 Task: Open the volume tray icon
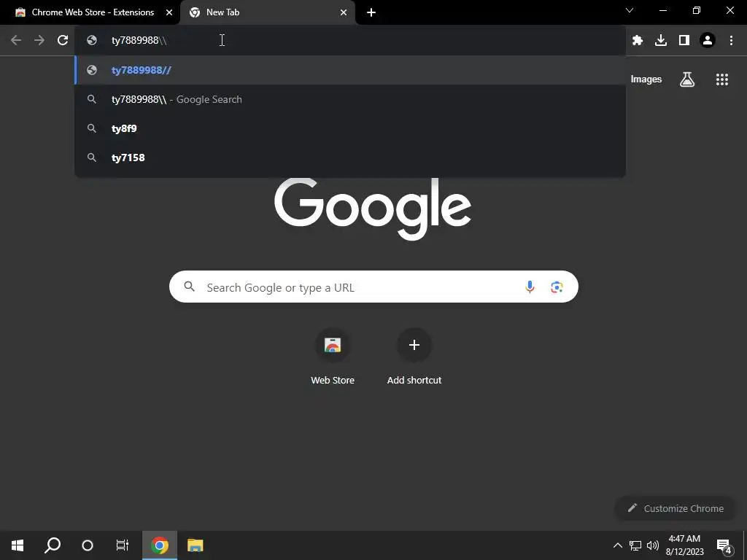pyautogui.click(x=653, y=545)
